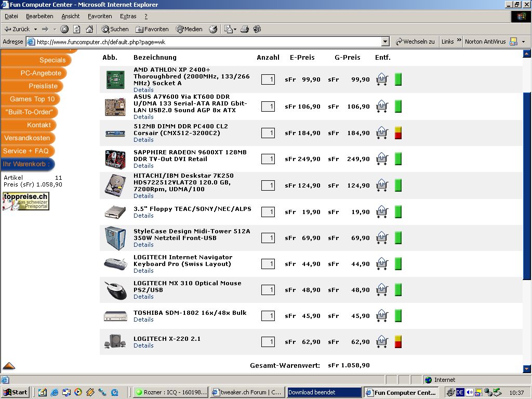Image resolution: width=532 pixels, height=399 pixels.
Task: Click green availability indicator for ASUS A7V600
Action: (398, 107)
